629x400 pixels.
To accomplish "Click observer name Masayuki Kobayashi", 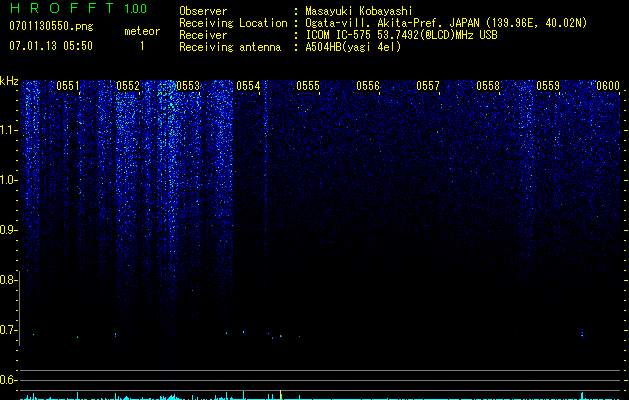I will (359, 11).
